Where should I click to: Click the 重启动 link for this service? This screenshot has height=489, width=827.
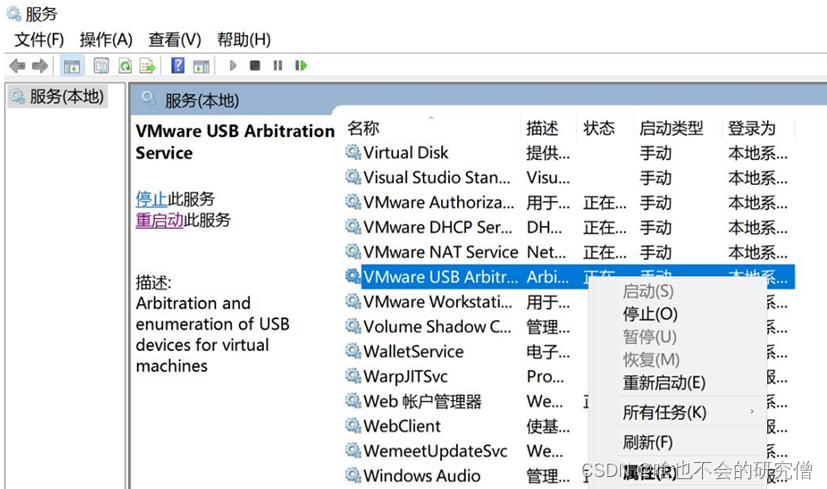coord(159,220)
